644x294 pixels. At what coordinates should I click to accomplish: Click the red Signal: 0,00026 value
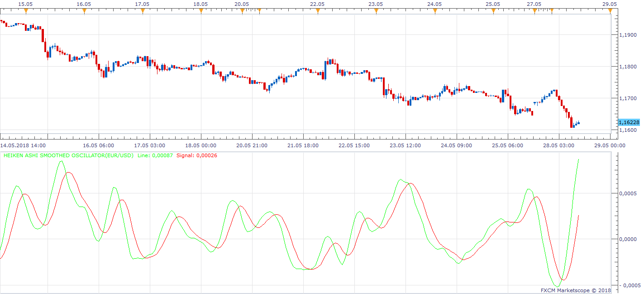tap(197, 155)
